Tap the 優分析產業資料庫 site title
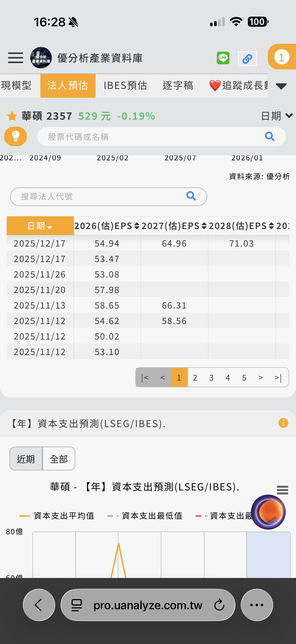The image size is (296, 644). [x=100, y=58]
